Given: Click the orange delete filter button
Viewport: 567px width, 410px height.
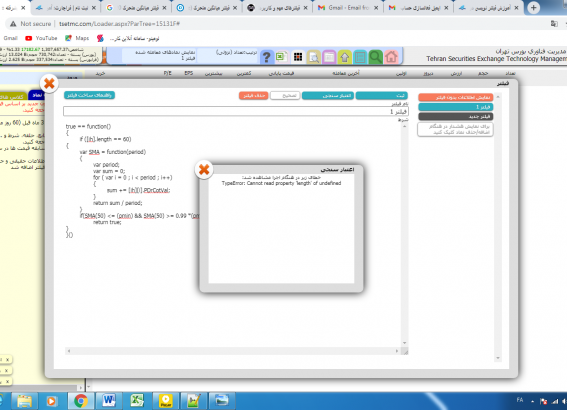Looking at the screenshot, I should tap(253, 95).
